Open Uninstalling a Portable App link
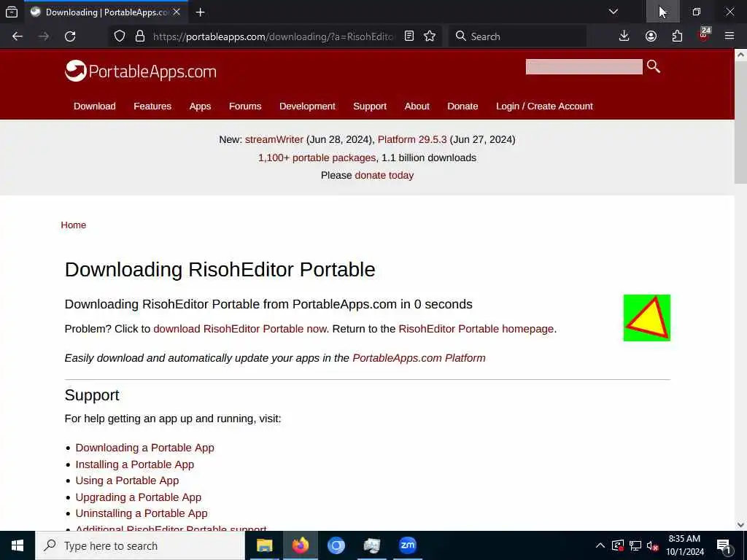Image resolution: width=747 pixels, height=560 pixels. (x=142, y=513)
